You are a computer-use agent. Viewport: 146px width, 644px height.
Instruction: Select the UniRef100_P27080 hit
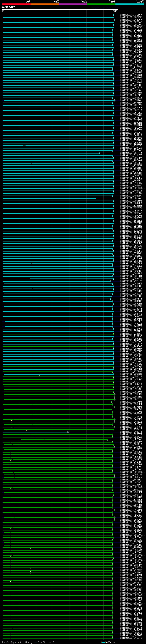click(x=131, y=151)
